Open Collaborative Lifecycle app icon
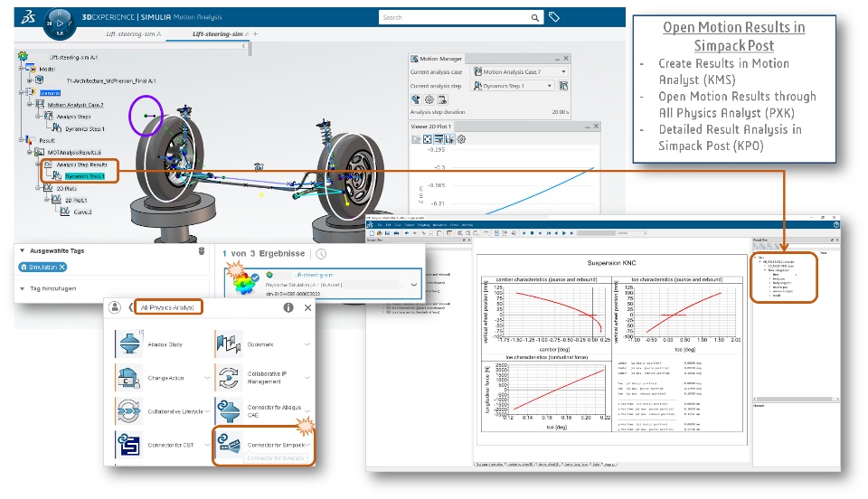Viewport: 868px width, 499px height. click(128, 411)
